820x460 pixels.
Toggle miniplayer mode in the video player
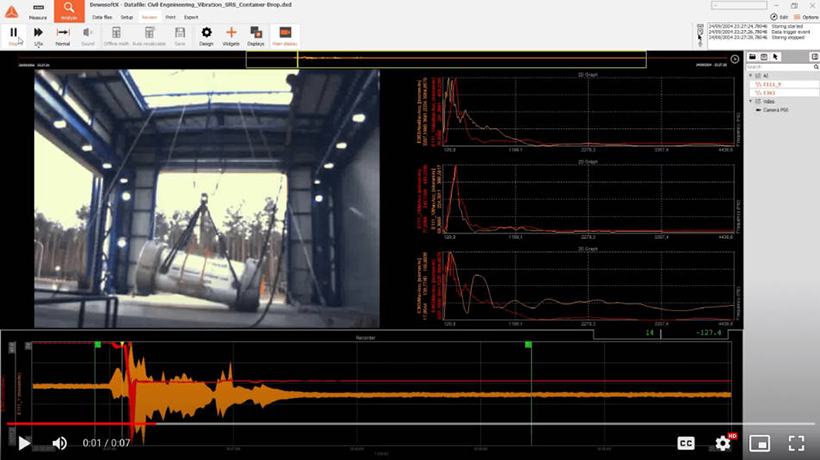click(759, 443)
